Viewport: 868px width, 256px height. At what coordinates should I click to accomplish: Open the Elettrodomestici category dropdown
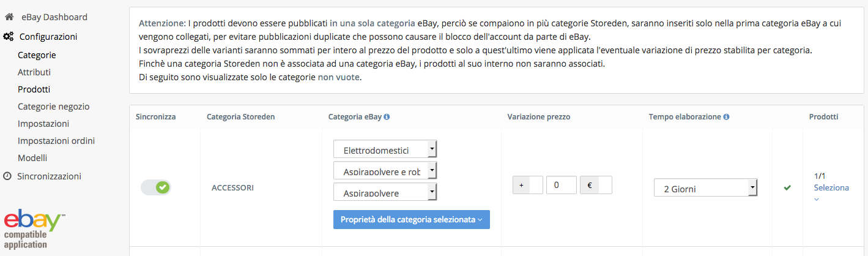coord(385,149)
